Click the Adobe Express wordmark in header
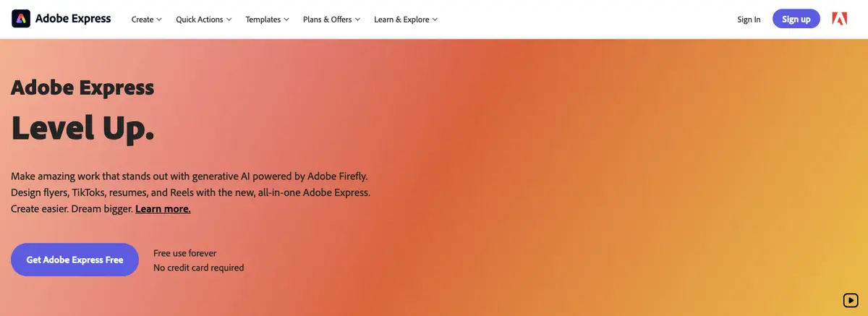 74,19
